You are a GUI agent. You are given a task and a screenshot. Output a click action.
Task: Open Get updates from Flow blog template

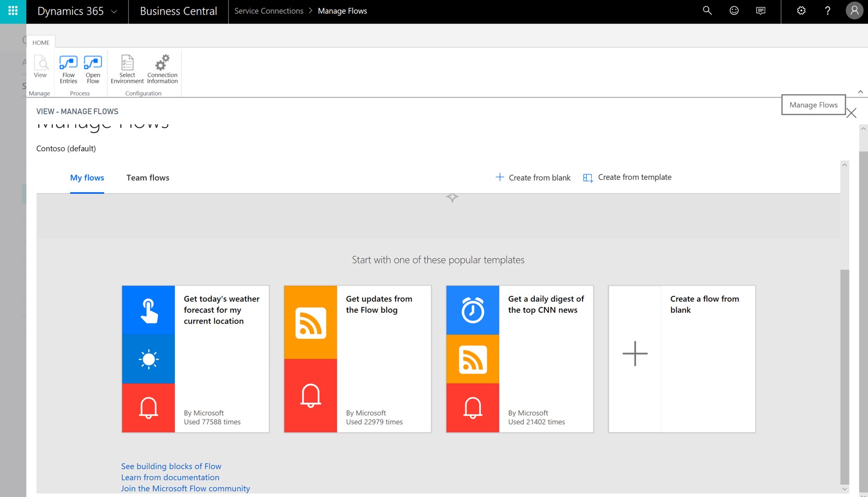point(358,359)
